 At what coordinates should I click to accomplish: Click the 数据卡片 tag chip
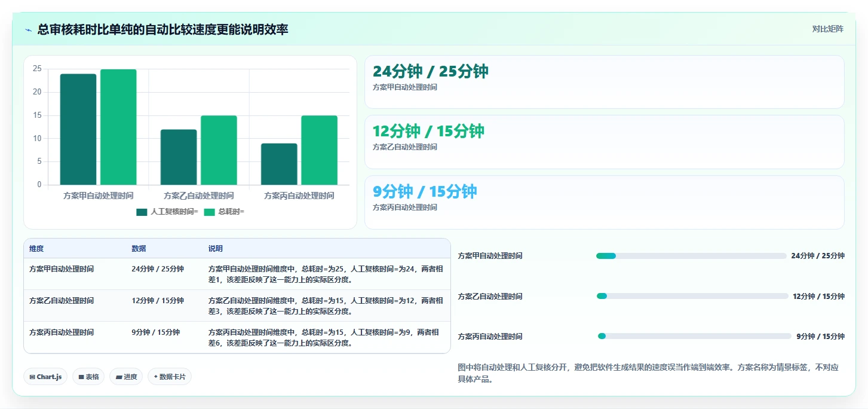click(x=170, y=377)
